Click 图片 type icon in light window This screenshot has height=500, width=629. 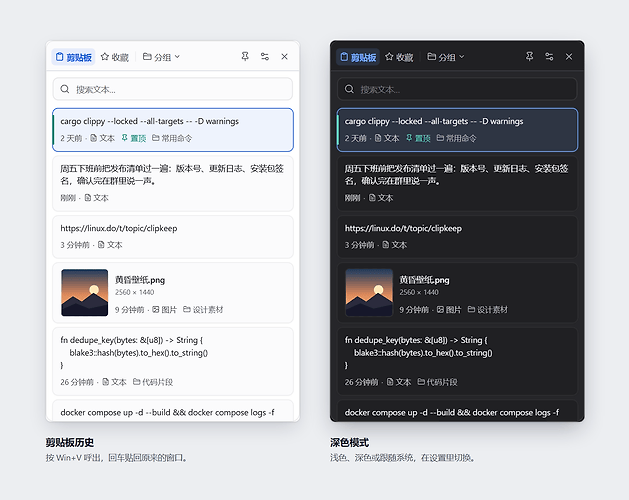(156, 309)
